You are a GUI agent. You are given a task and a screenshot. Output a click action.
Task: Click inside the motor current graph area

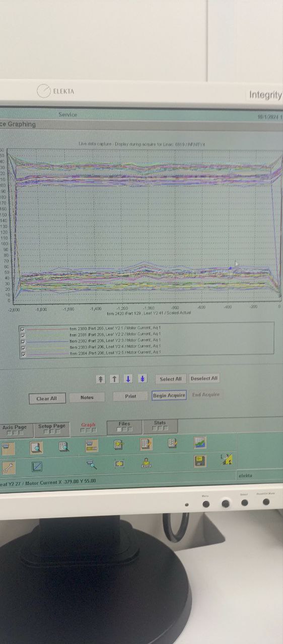click(x=146, y=226)
